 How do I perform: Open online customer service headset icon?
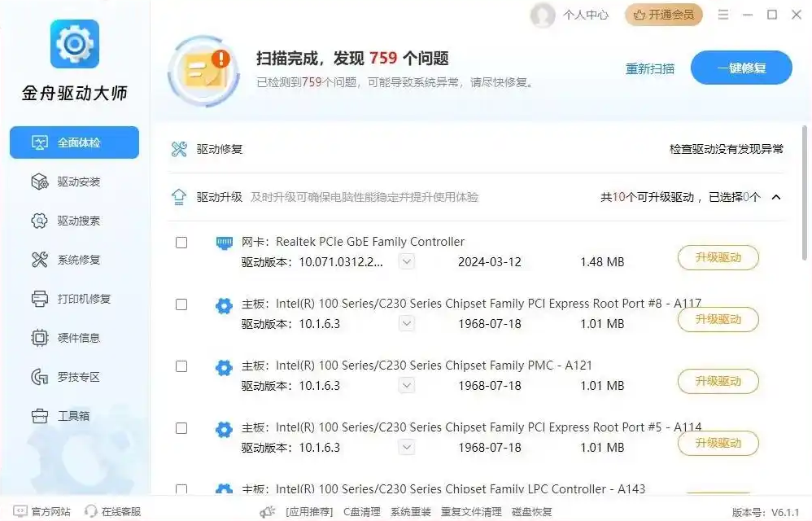(x=90, y=512)
